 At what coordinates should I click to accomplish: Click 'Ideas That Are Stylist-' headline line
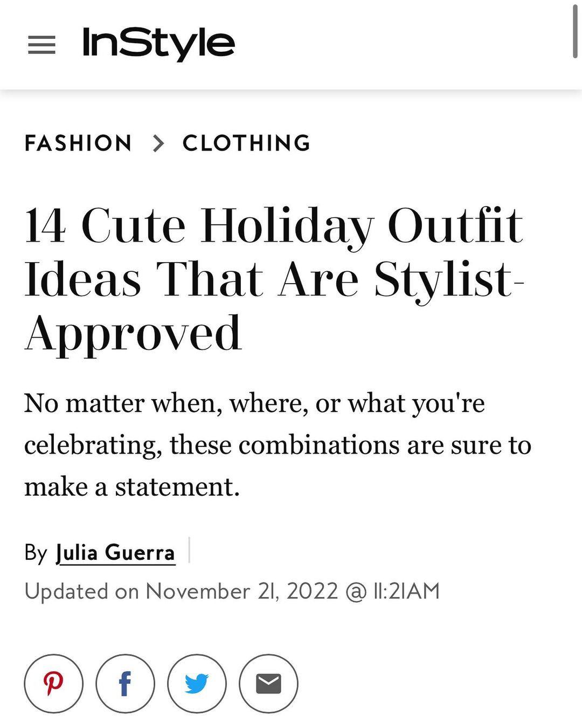point(274,280)
